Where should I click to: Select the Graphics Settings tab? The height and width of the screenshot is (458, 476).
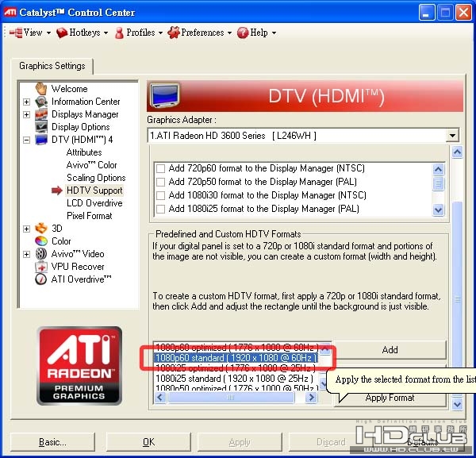pyautogui.click(x=52, y=66)
